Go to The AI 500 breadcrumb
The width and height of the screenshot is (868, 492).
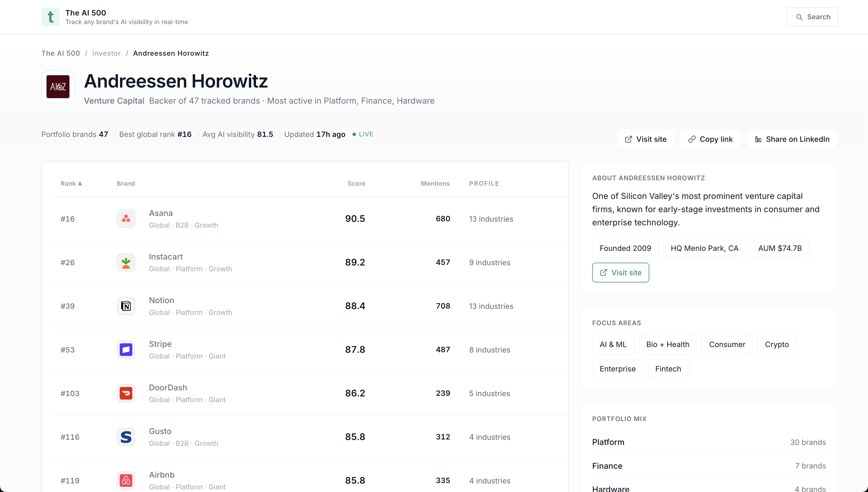click(x=61, y=53)
